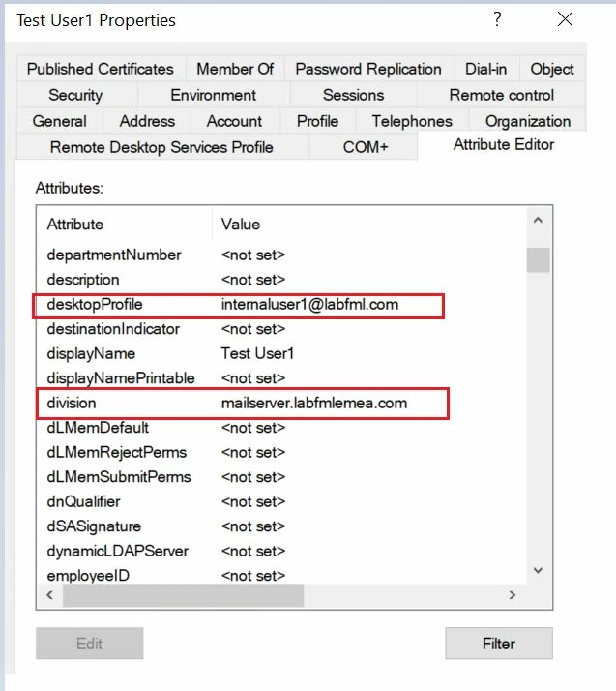Open Remote Desktop Services Profile tab
616x691 pixels.
coord(162,147)
